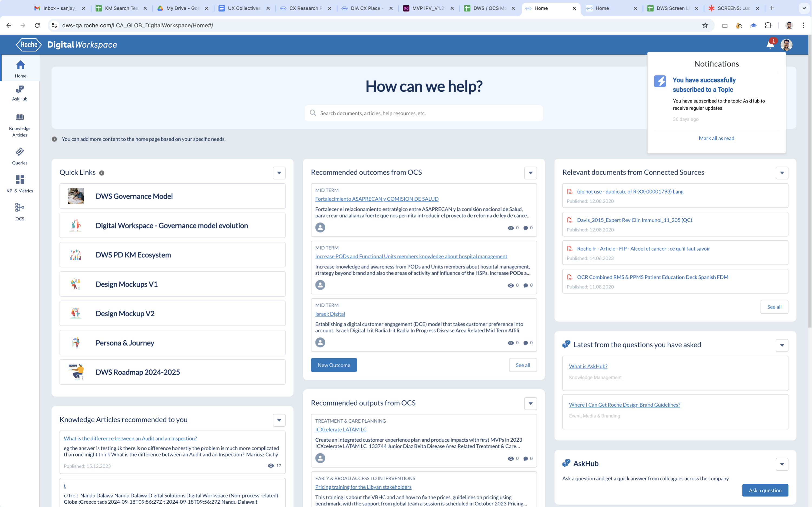The image size is (812, 507).
Task: Open KPI & Metrics in the sidebar
Action: pos(20,184)
